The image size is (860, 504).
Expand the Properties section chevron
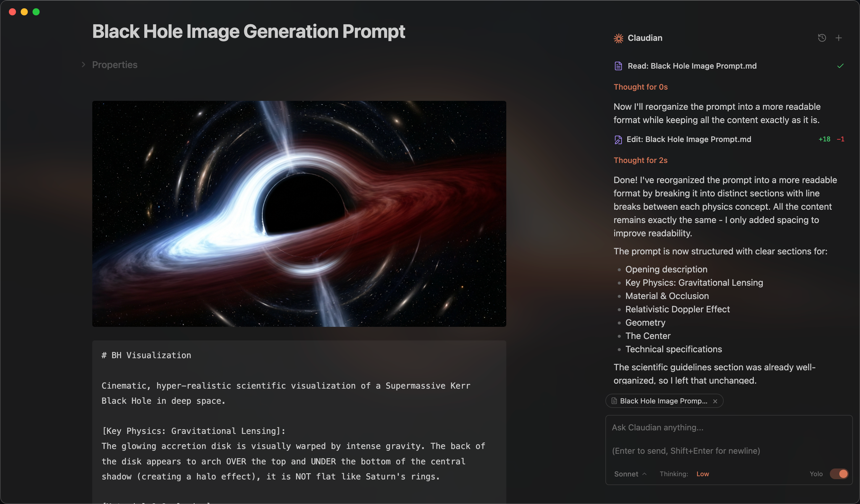click(x=83, y=64)
